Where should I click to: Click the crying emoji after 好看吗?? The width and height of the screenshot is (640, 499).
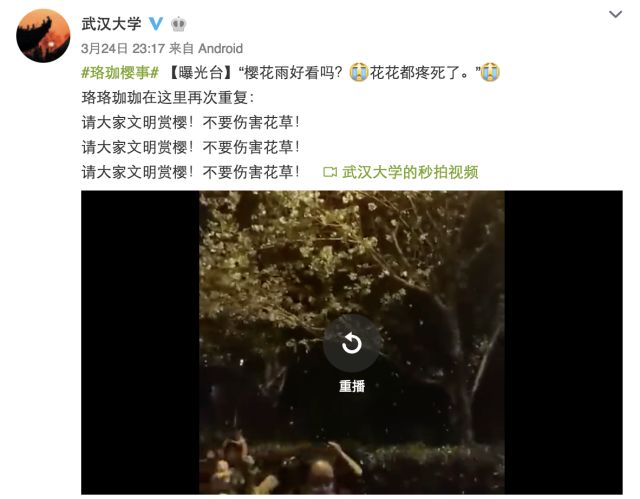tap(359, 72)
